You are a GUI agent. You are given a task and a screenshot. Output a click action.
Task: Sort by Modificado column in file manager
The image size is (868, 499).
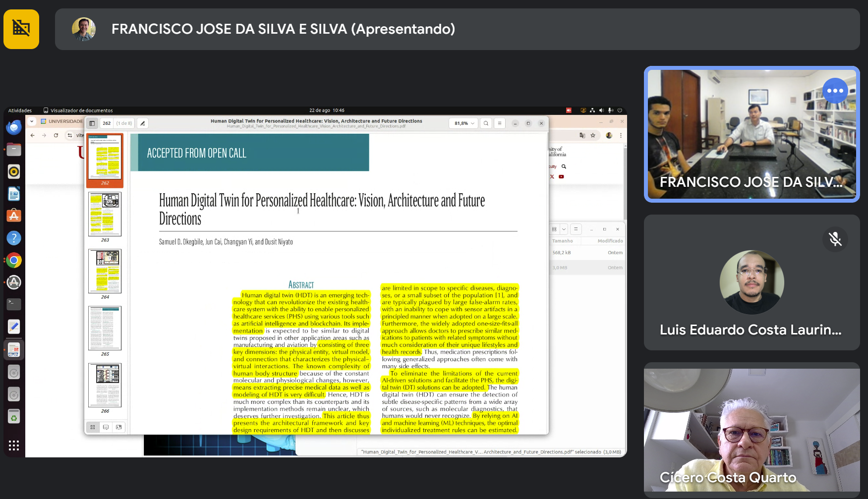pyautogui.click(x=610, y=241)
